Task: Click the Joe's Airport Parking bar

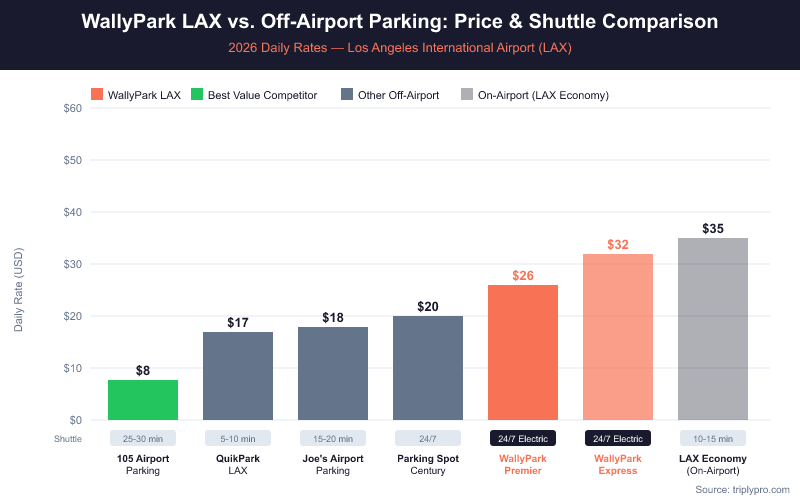Action: pyautogui.click(x=333, y=373)
